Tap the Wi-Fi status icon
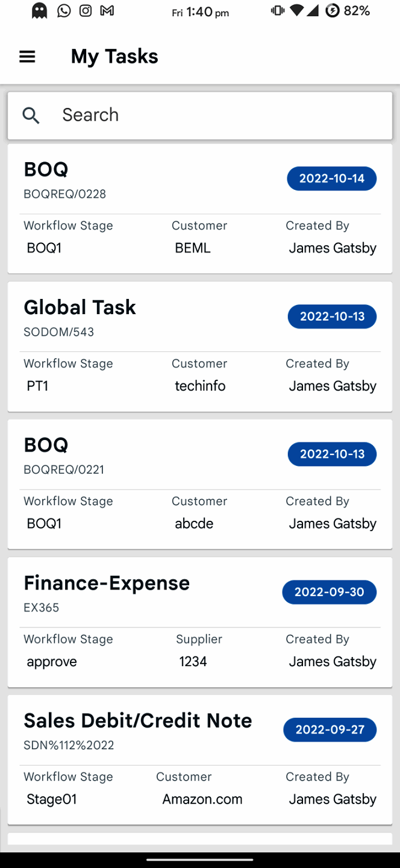Screen dimensions: 400x868 coord(296,11)
